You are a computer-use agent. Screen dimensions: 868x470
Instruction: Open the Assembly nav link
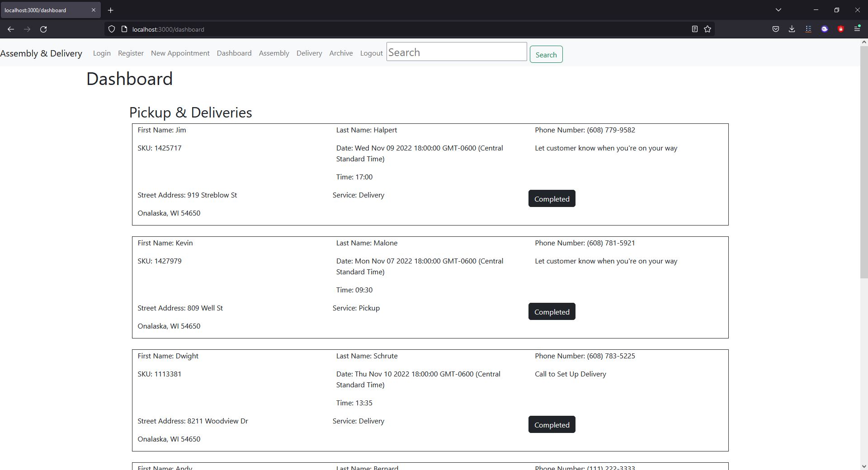tap(274, 53)
